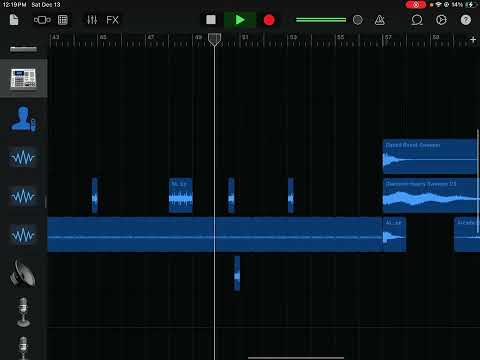Screen dimensions: 480x360
Task: Tap bar 55 on the ruler
Action: tap(340, 37)
